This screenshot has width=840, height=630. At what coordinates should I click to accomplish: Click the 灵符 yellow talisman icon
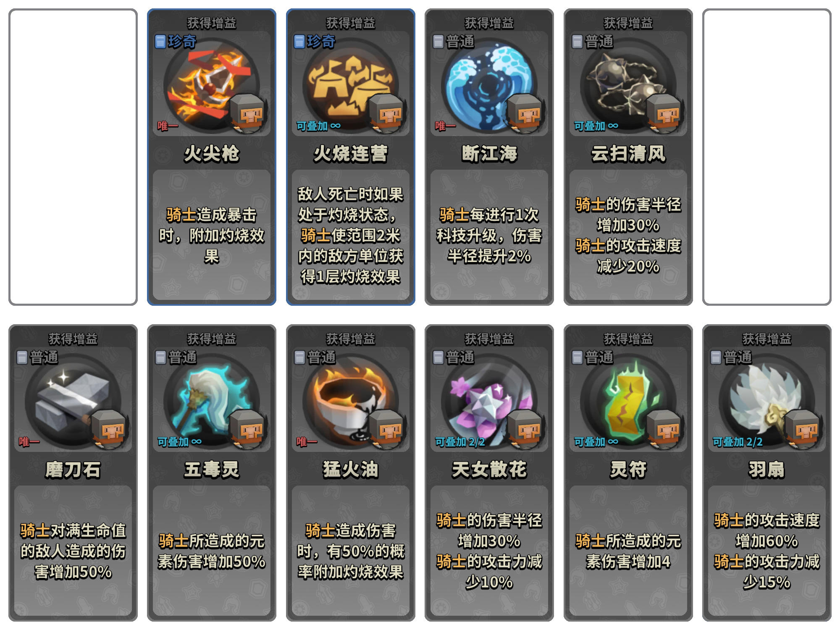(628, 401)
